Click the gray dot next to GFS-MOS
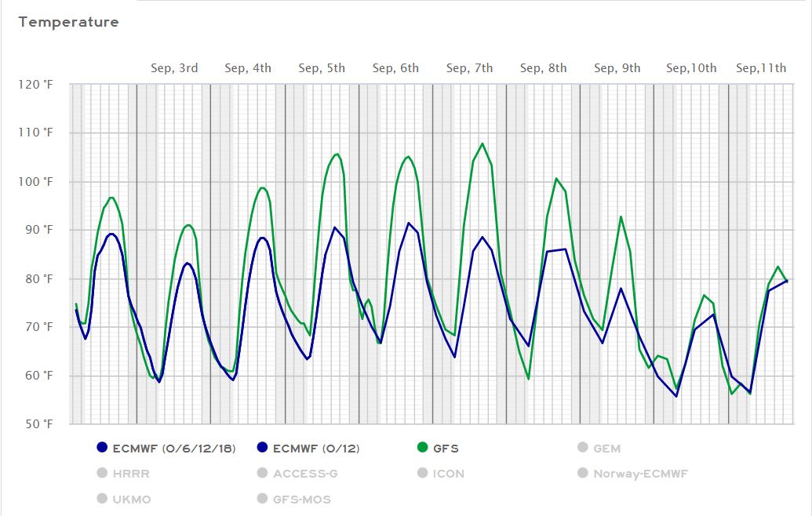 click(262, 499)
